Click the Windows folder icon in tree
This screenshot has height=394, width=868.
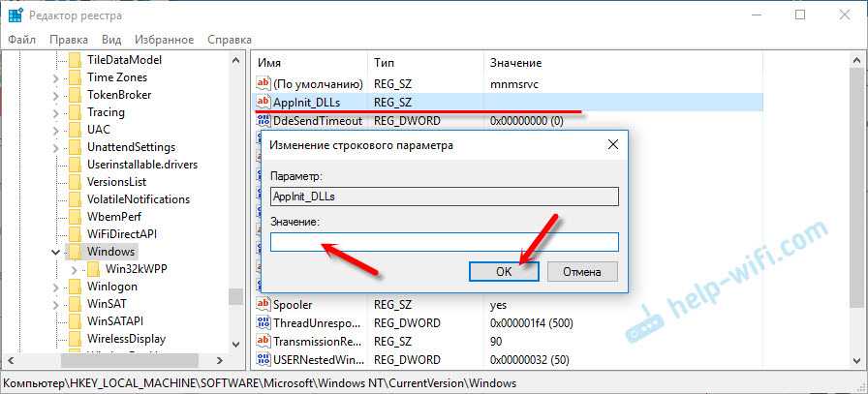coord(75,252)
